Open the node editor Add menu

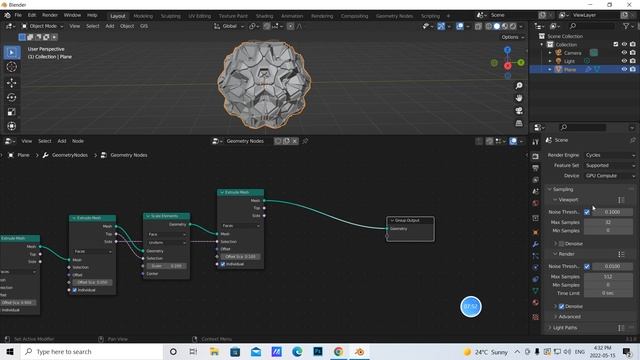point(62,141)
